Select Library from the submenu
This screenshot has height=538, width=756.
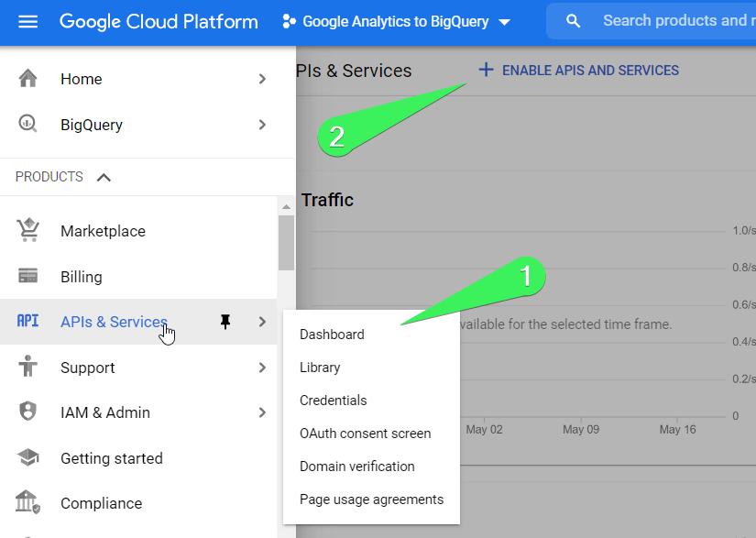click(x=320, y=368)
